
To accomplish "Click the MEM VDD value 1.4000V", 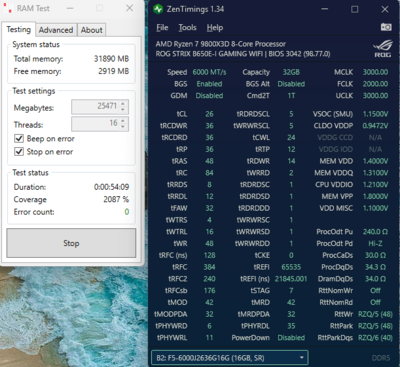I will 375,161.
